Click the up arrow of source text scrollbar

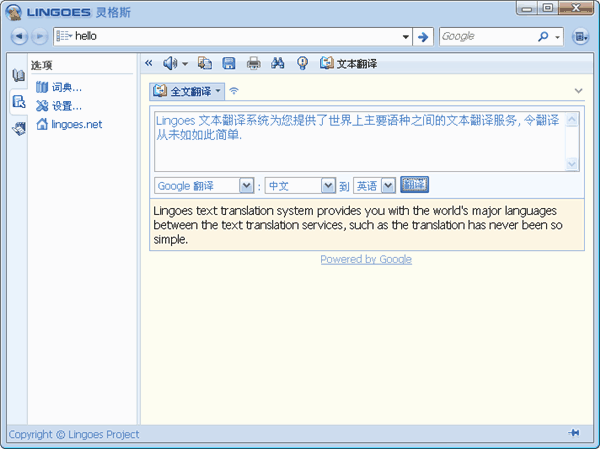click(572, 119)
